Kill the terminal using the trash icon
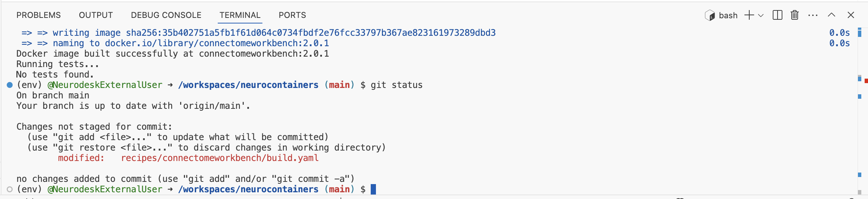Screen dimensions: 868x199 coord(795,15)
